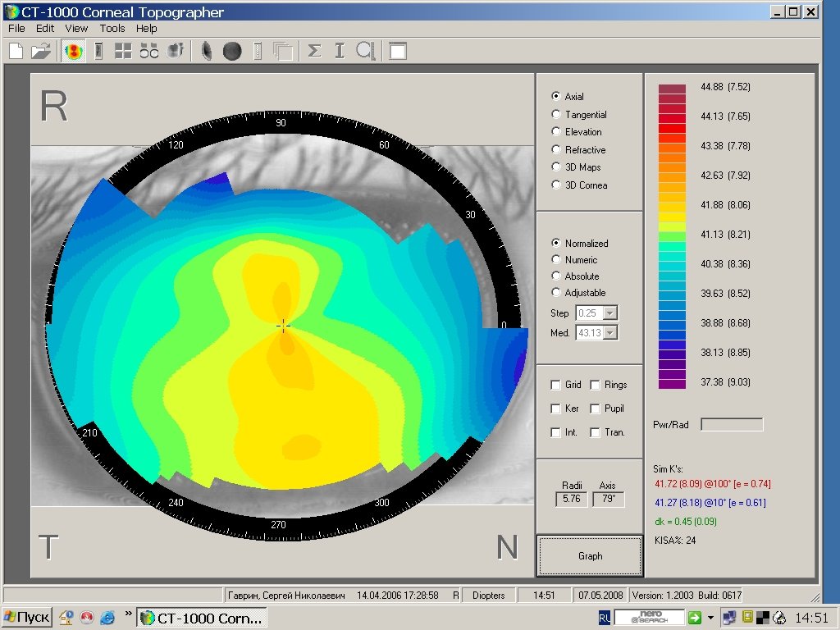Screen dimensions: 840x630
Task: Enable the Ker checkbox
Action: [555, 409]
